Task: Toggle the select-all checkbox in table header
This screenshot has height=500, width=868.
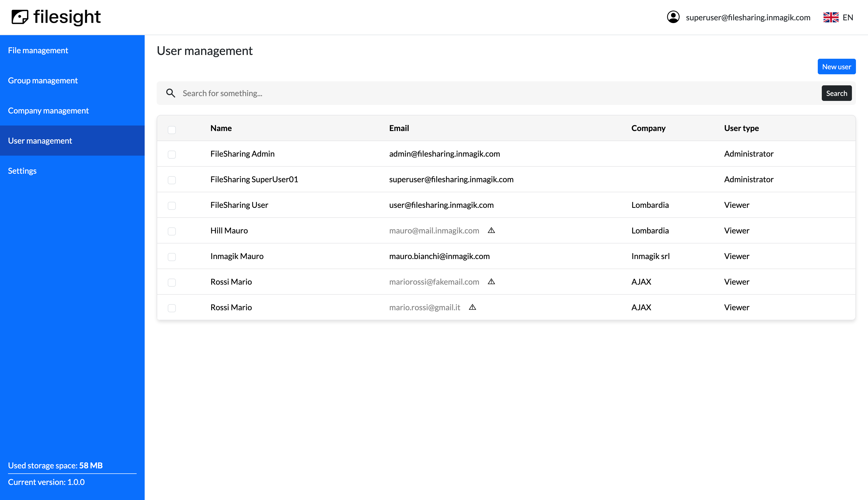Action: pos(172,130)
